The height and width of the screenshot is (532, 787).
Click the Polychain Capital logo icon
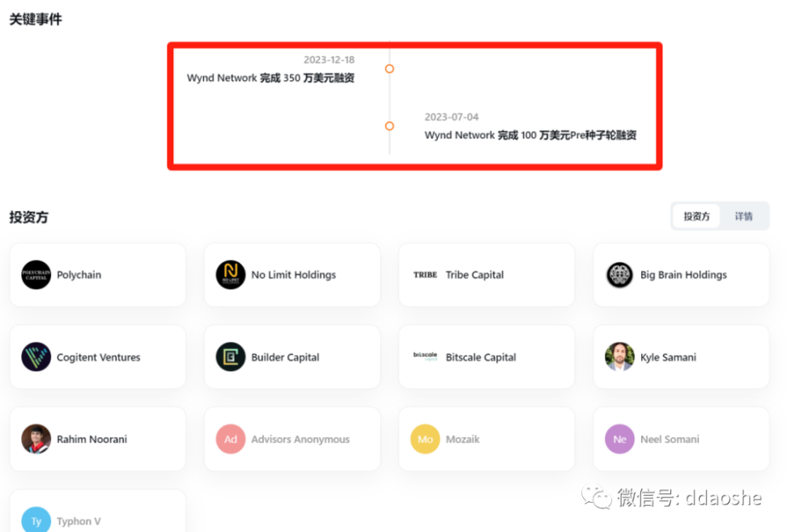(x=36, y=275)
